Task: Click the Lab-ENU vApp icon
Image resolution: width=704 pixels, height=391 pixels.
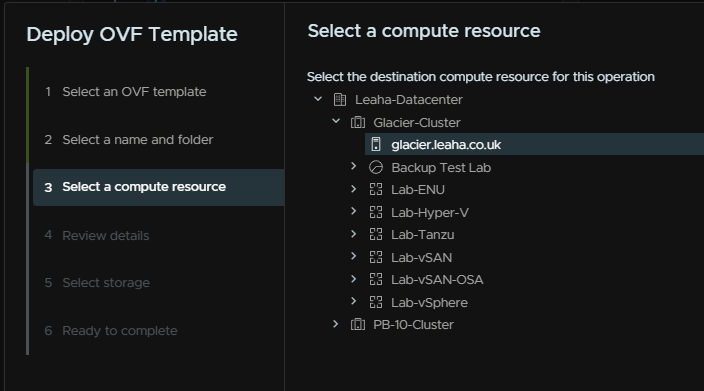Action: 376,189
